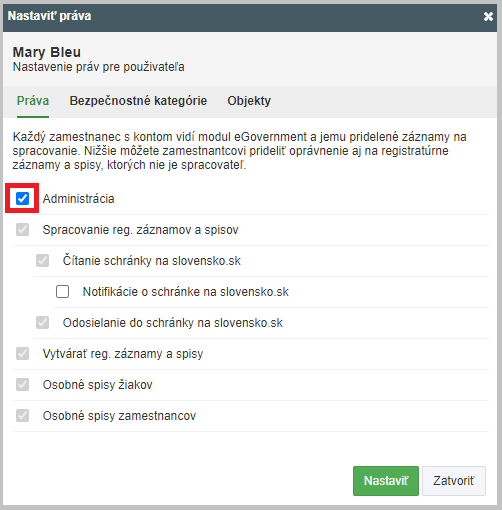
Task: Click the Mary Bleu user heading
Action: [x=47, y=52]
